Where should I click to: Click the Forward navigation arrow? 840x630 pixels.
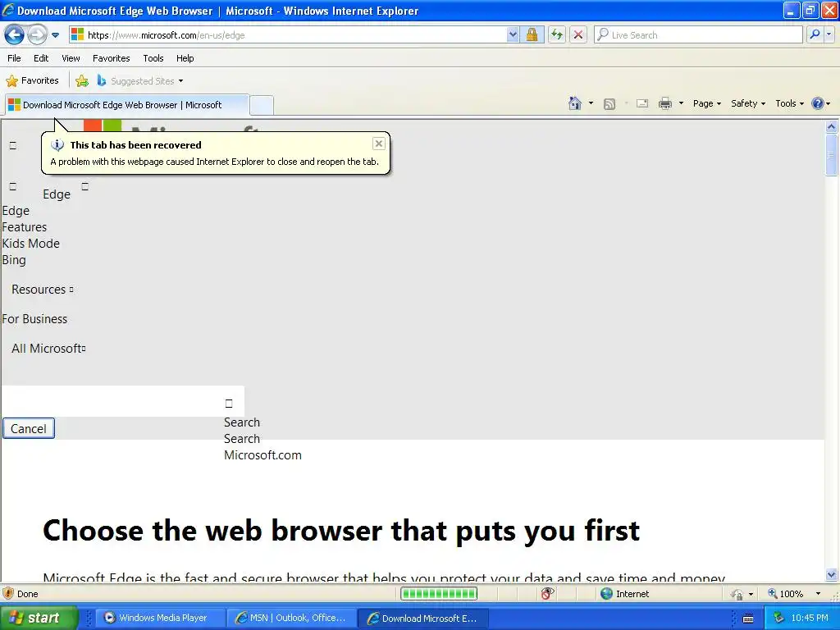point(37,35)
